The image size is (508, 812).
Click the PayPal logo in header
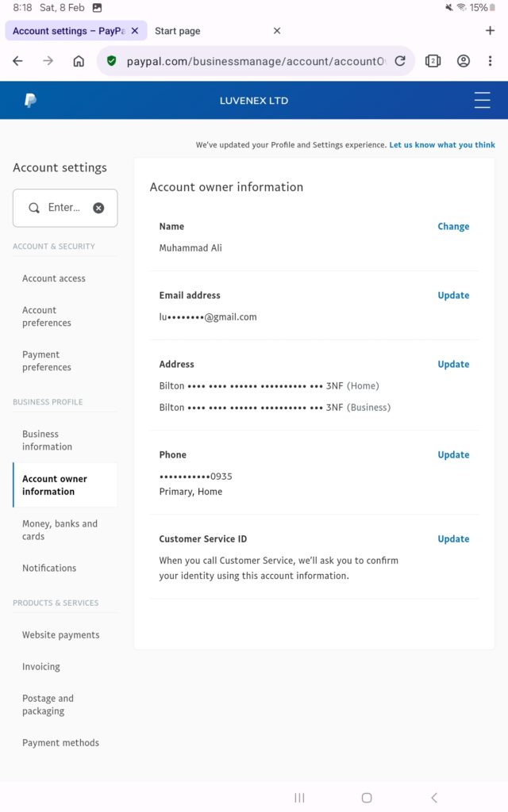point(30,101)
